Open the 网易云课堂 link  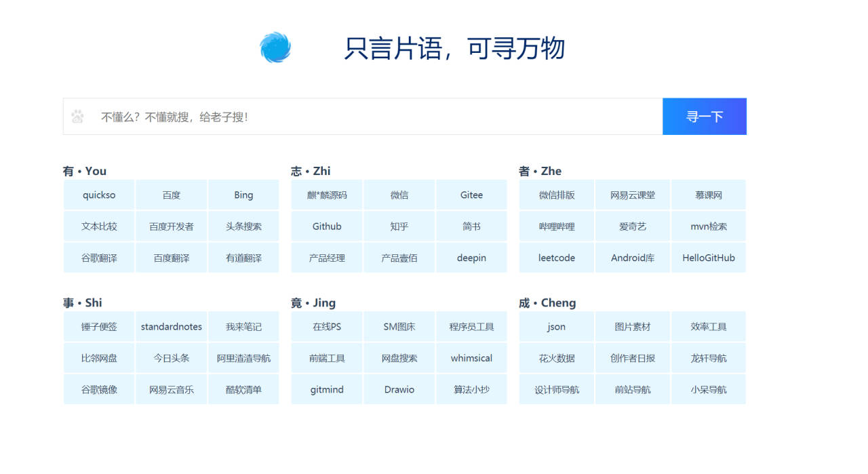tap(633, 195)
